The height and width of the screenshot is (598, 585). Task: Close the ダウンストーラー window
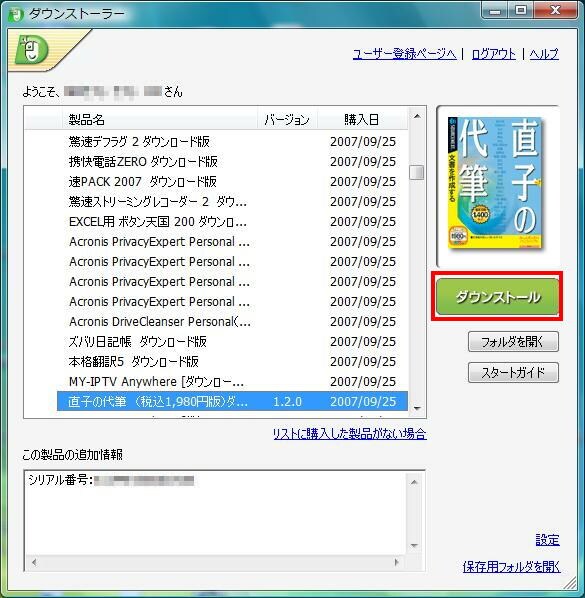click(555, 11)
